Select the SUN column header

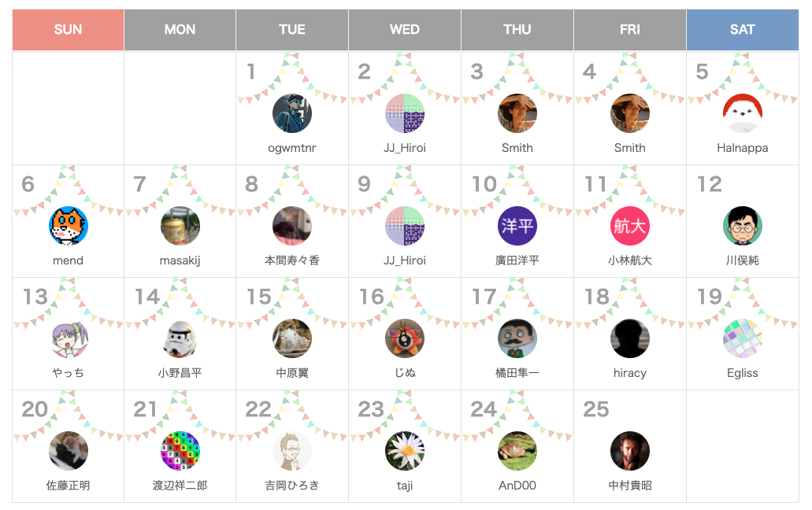tap(69, 30)
